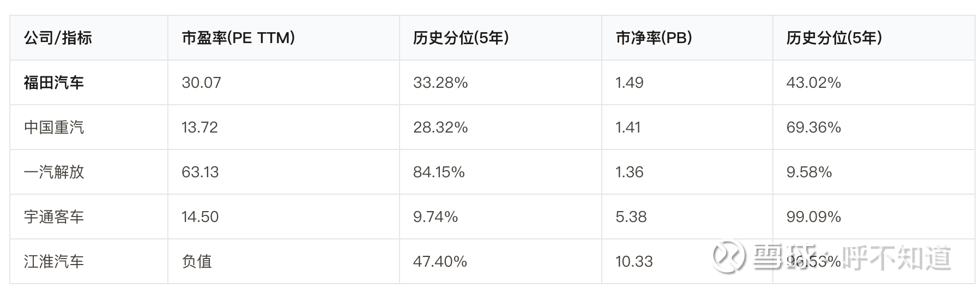Select the 9.74% percentile value
Viewport: 980px width, 288px height.
click(435, 217)
